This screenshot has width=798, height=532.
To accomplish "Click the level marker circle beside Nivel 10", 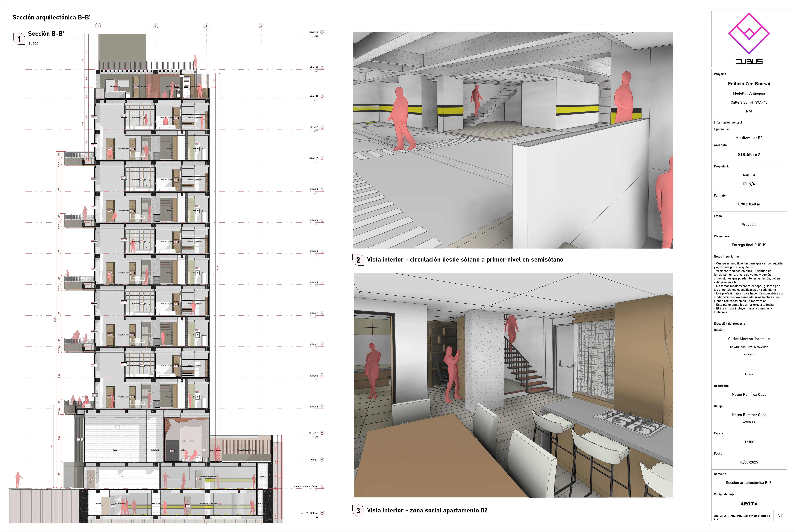I will click(322, 158).
